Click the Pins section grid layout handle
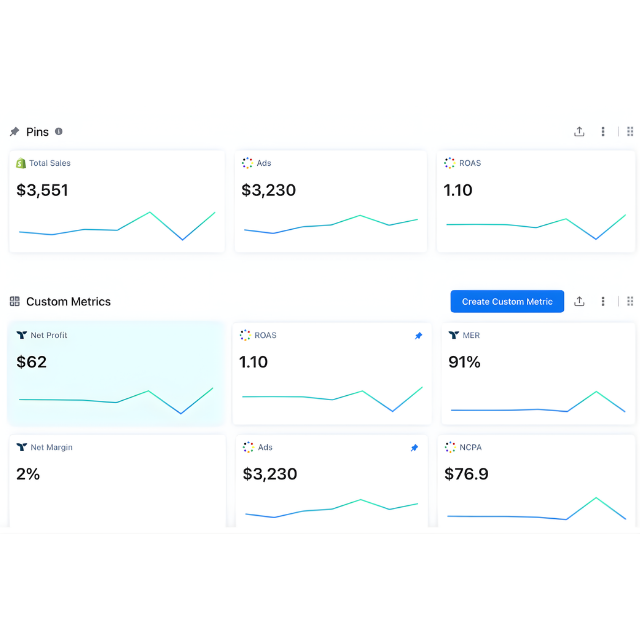This screenshot has height=640, width=640. coord(630,131)
